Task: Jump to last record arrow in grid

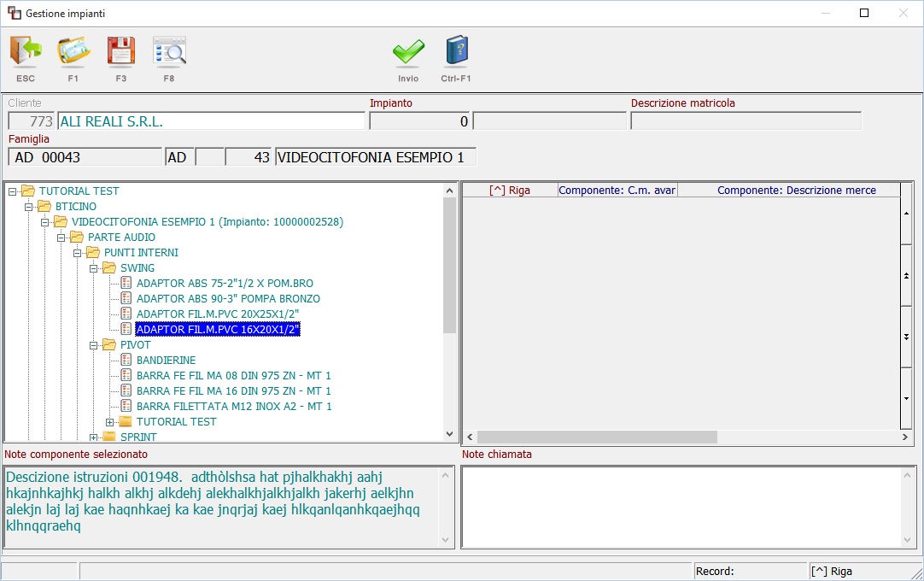Action: [x=906, y=398]
